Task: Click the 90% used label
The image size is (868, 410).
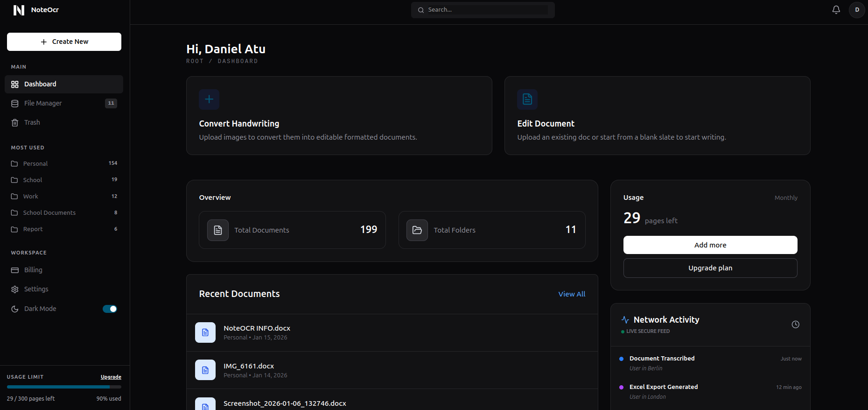Action: point(109,399)
